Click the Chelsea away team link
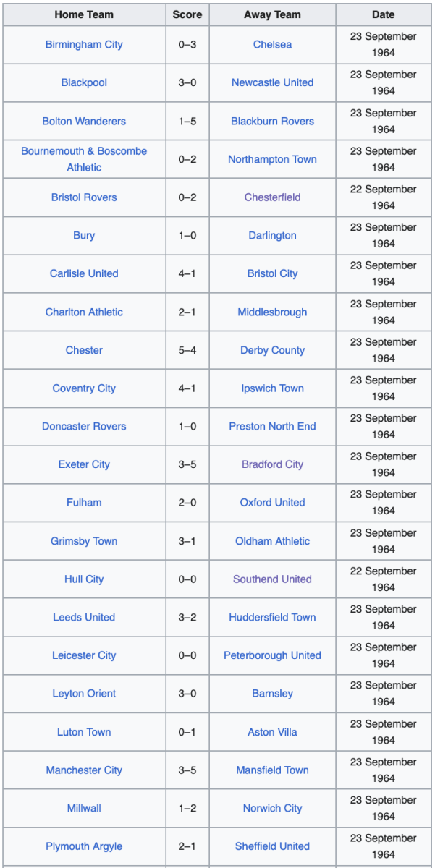The image size is (435, 868). [272, 45]
